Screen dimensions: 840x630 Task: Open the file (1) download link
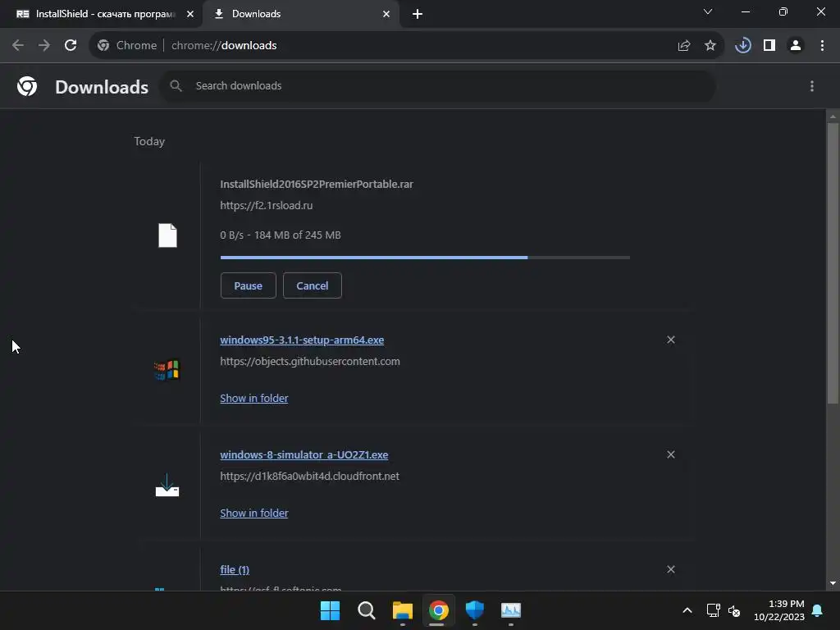pyautogui.click(x=235, y=570)
